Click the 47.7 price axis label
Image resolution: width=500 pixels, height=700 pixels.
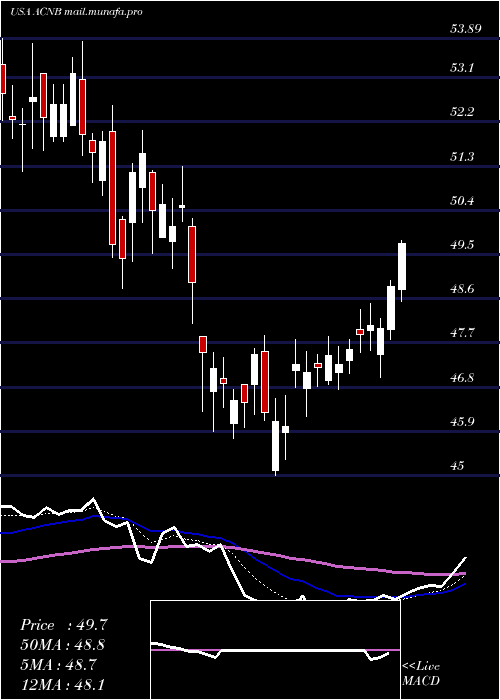tap(464, 333)
